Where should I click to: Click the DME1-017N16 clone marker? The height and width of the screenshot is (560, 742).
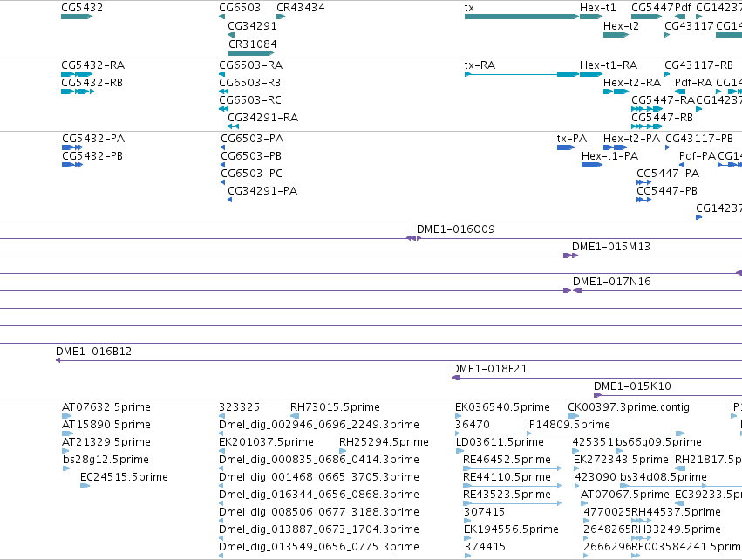[x=572, y=290]
